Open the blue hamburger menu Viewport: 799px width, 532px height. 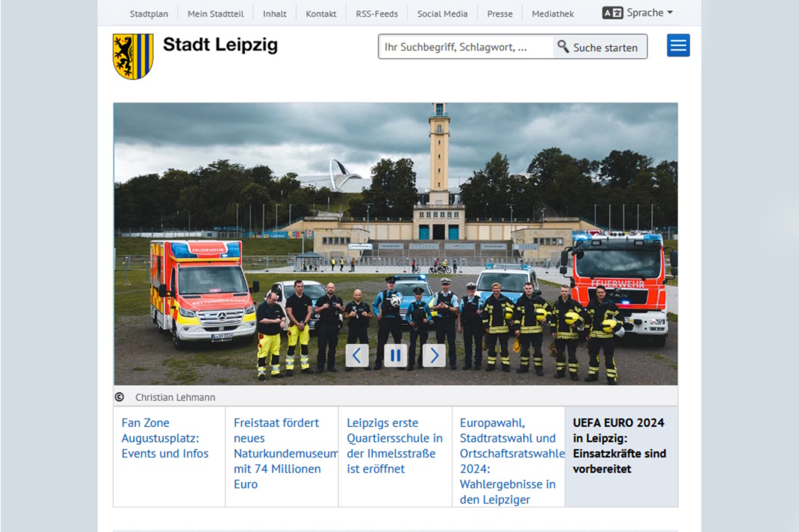point(677,46)
